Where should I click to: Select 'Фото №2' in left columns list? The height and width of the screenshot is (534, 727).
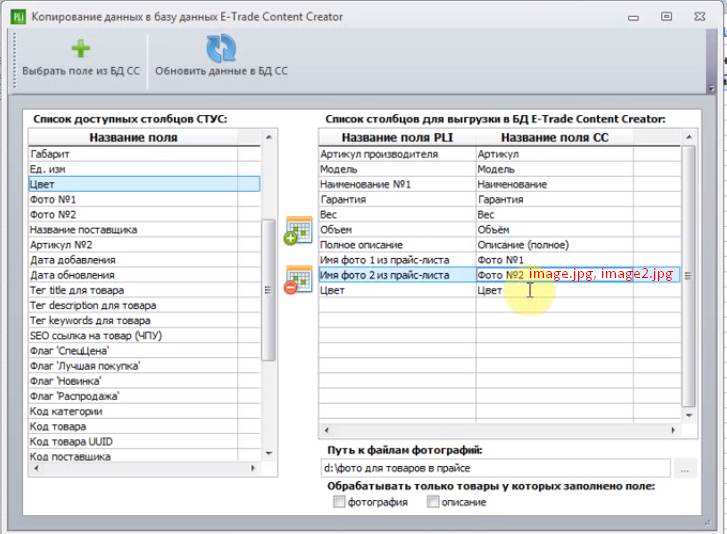click(x=144, y=215)
